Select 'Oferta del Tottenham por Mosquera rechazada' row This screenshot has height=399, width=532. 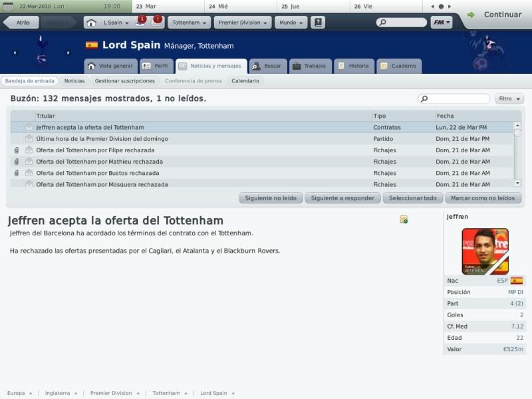261,184
